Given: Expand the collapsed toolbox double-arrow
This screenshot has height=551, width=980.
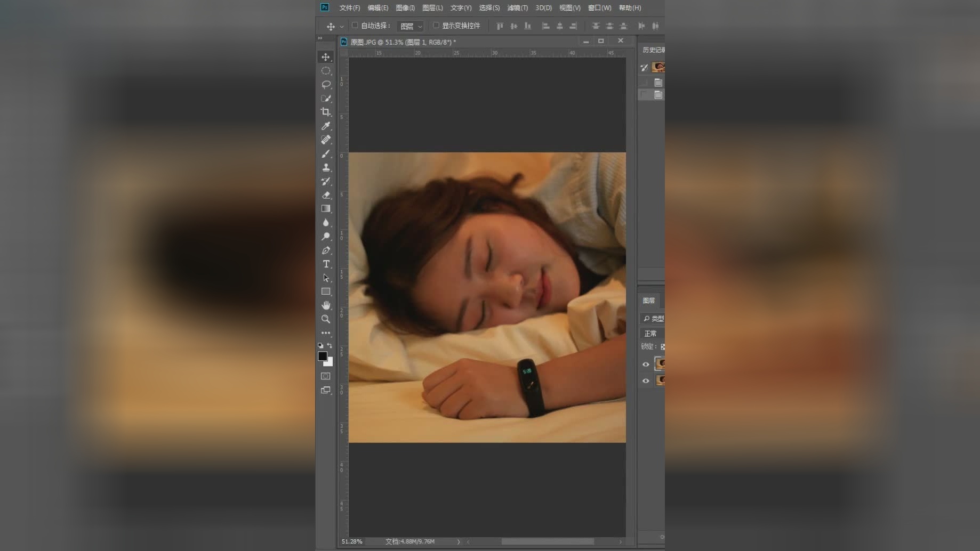Looking at the screenshot, I should click(320, 38).
